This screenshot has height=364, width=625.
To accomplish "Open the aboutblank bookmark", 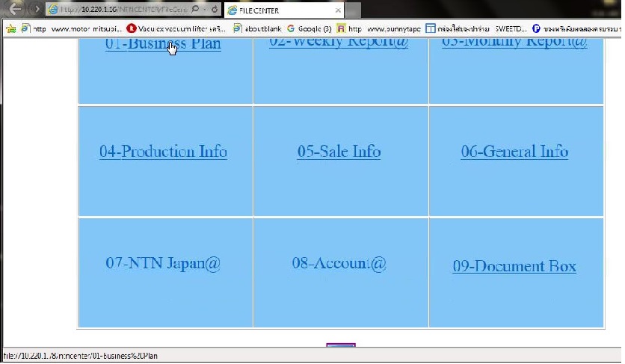I will (x=257, y=28).
